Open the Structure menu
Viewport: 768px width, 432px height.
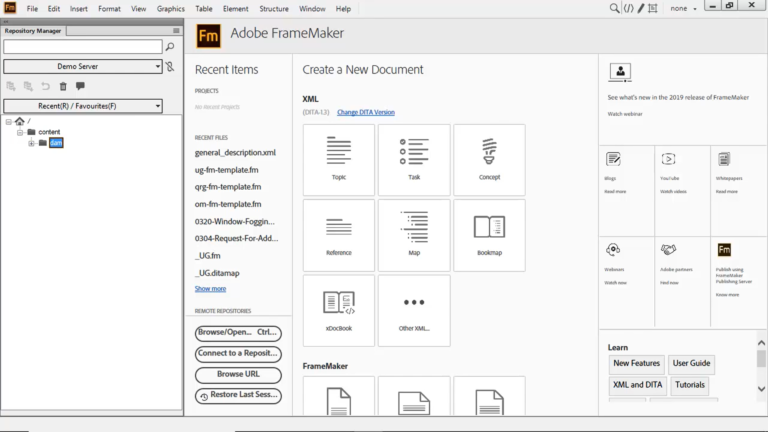click(274, 9)
